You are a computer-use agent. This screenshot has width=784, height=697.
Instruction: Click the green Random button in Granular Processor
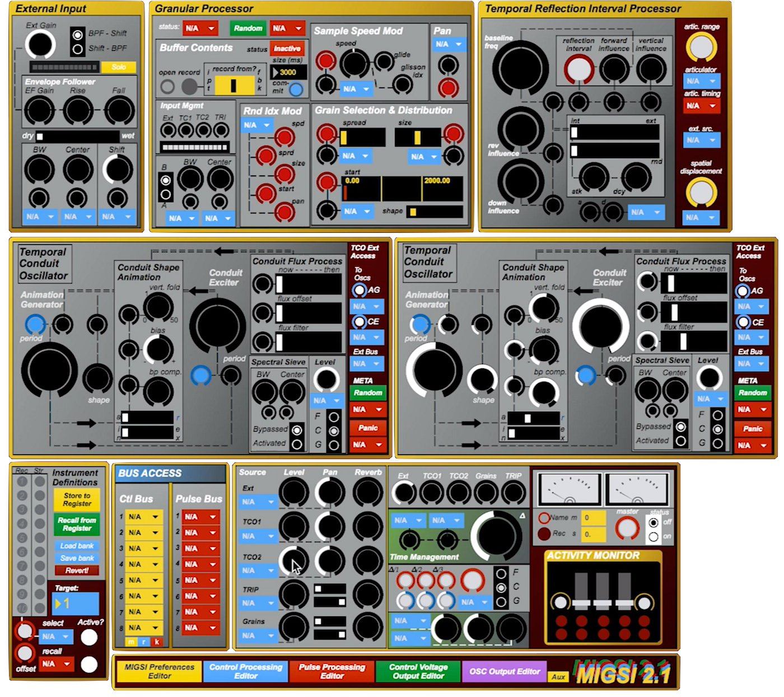(248, 28)
